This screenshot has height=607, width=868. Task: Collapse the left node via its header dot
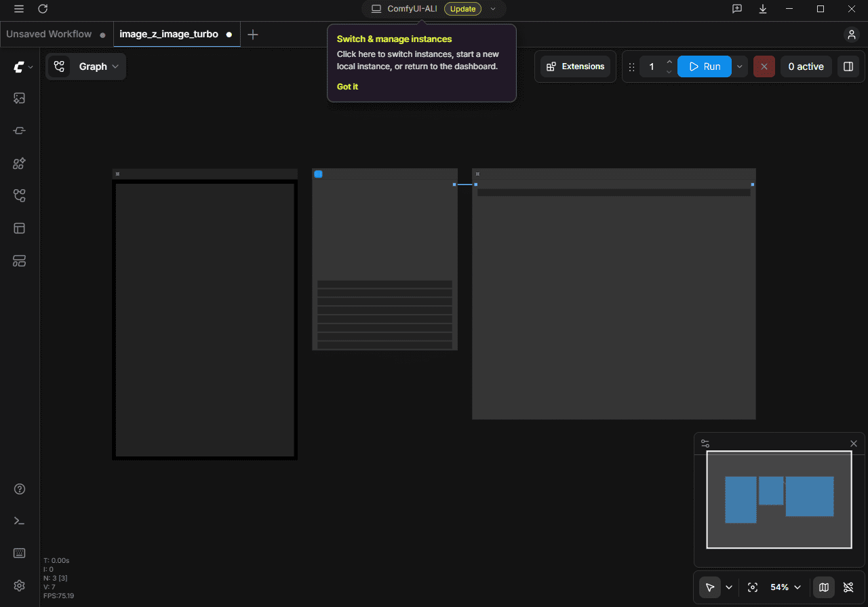tap(117, 174)
